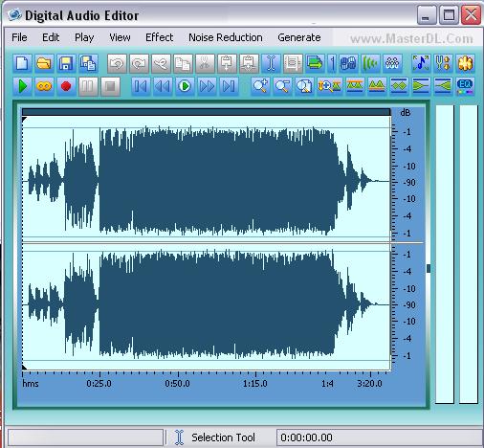Rewind the audio
The image size is (484, 448).
point(163,86)
